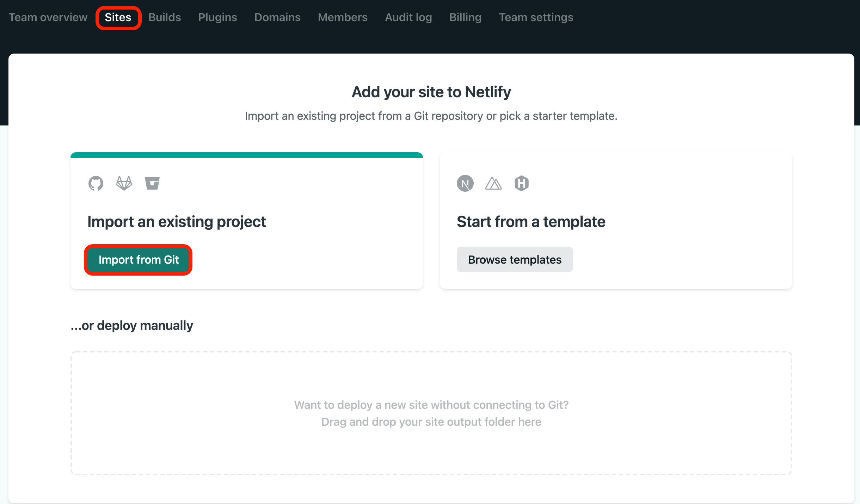Click the Nuxt triangle icon

[x=493, y=183]
